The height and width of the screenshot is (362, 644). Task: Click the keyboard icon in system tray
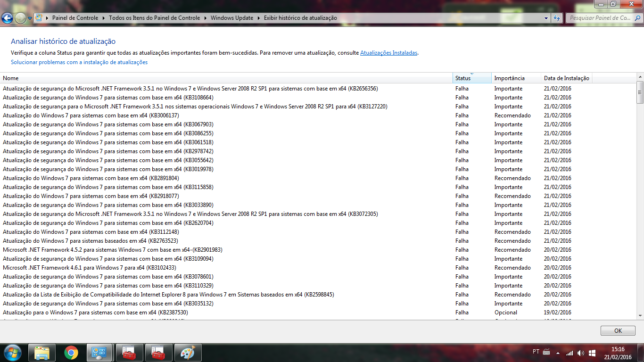tap(547, 352)
